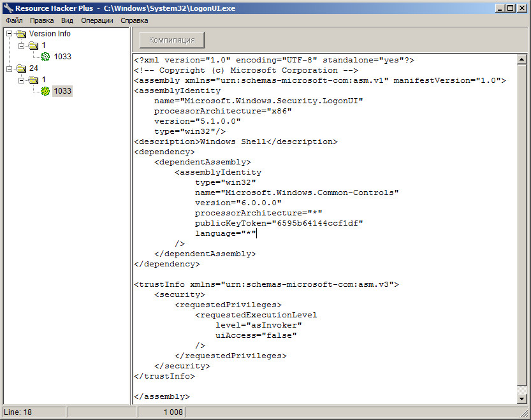Click version="5.1.0.0" line
Viewport: 531px width, 420px height.
click(198, 121)
